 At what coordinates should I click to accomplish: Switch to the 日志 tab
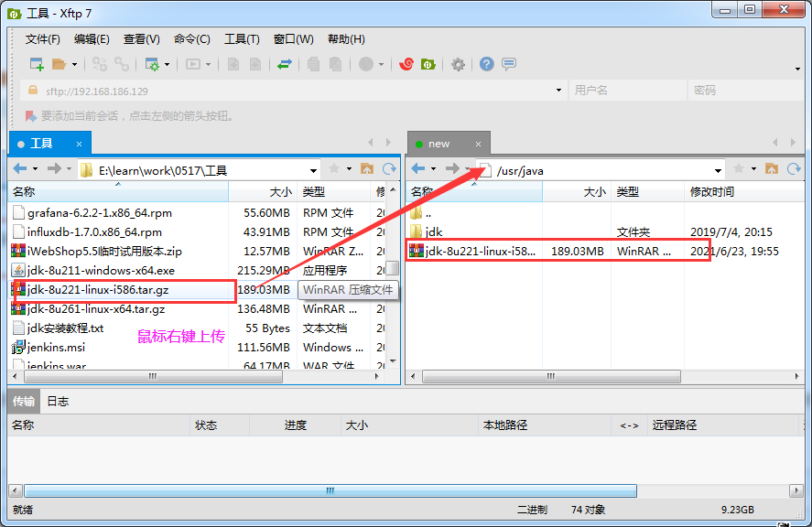(58, 402)
